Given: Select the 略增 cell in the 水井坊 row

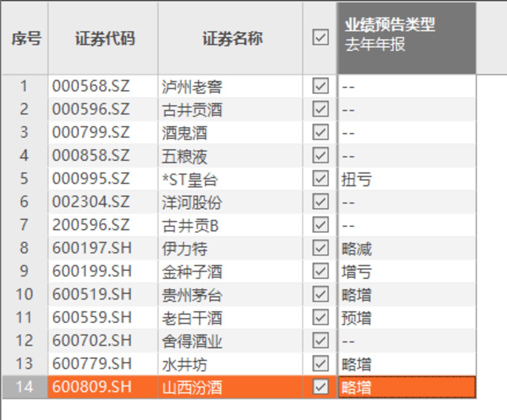Looking at the screenshot, I should (407, 364).
